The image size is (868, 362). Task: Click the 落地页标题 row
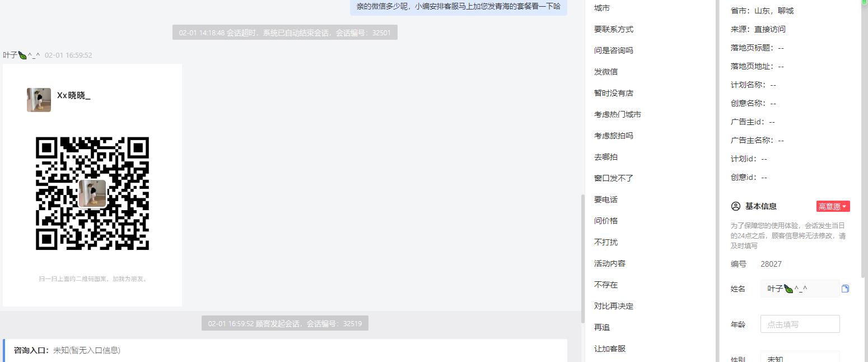[757, 48]
